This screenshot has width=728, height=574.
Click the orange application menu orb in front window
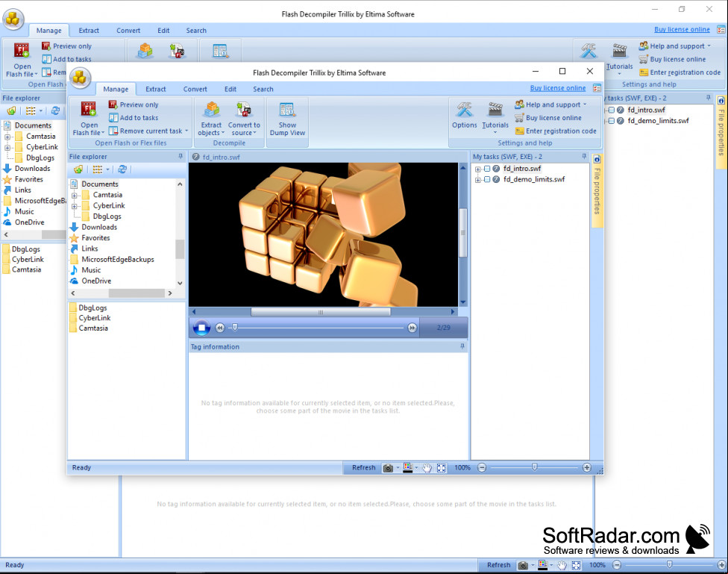pos(80,78)
